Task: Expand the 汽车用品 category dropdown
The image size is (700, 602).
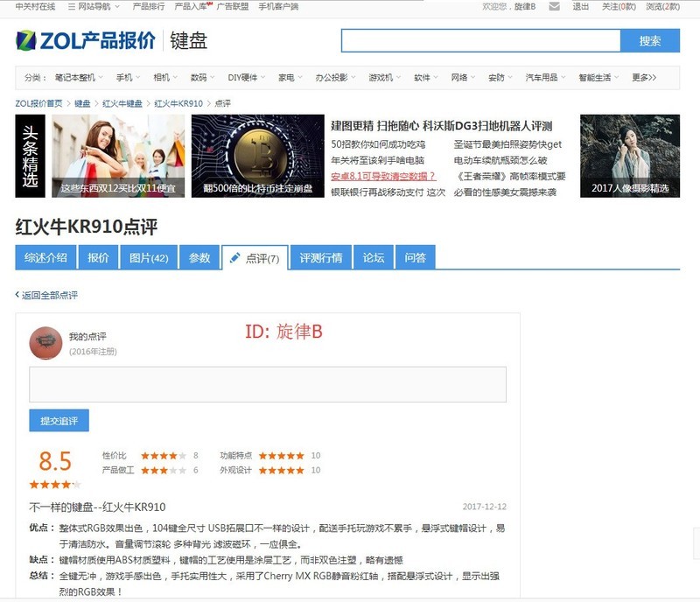Action: (545, 78)
